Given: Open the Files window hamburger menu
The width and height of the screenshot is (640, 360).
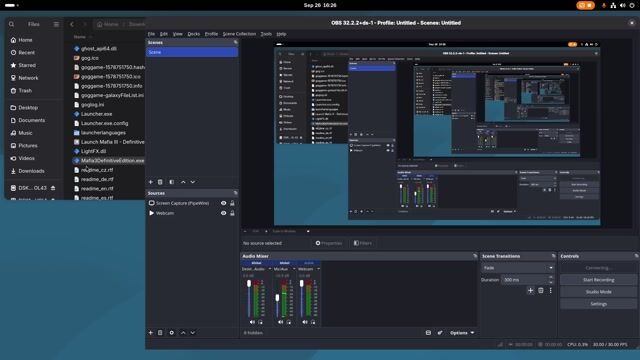Looking at the screenshot, I should pyautogui.click(x=56, y=24).
